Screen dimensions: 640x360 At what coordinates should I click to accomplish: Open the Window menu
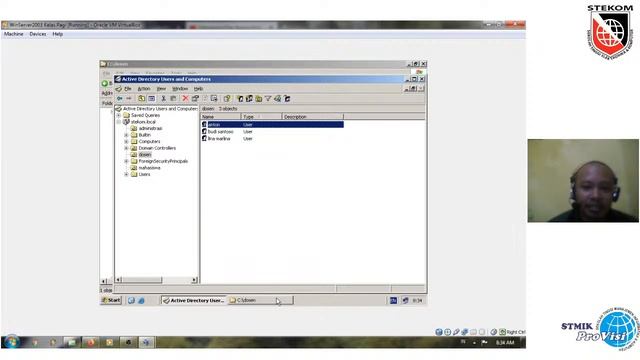point(180,89)
